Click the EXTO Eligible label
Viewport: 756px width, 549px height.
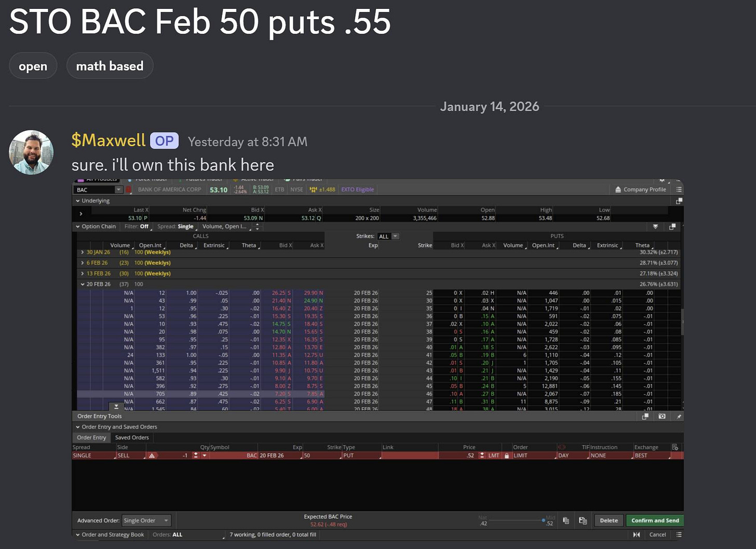(357, 190)
